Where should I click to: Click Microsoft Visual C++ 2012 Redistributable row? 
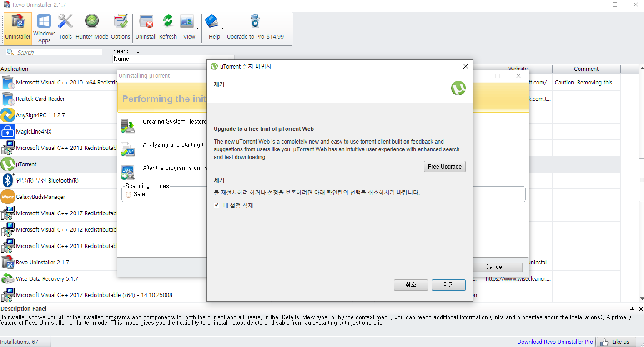pyautogui.click(x=59, y=229)
